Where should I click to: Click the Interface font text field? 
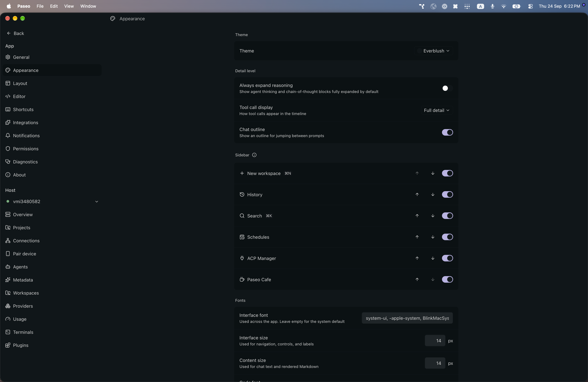click(407, 318)
